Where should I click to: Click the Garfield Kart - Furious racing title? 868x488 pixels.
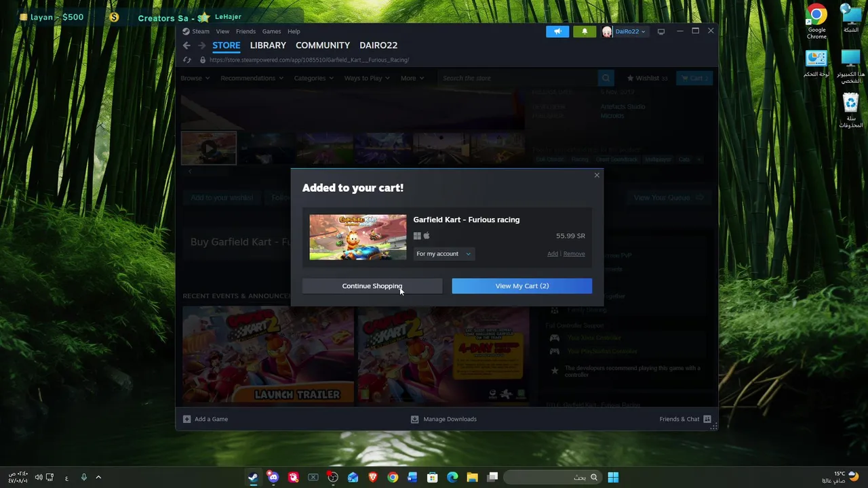[467, 220]
